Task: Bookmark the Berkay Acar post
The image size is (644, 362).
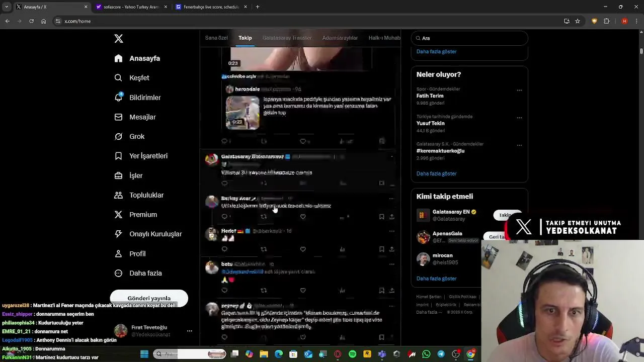Action: [381, 216]
